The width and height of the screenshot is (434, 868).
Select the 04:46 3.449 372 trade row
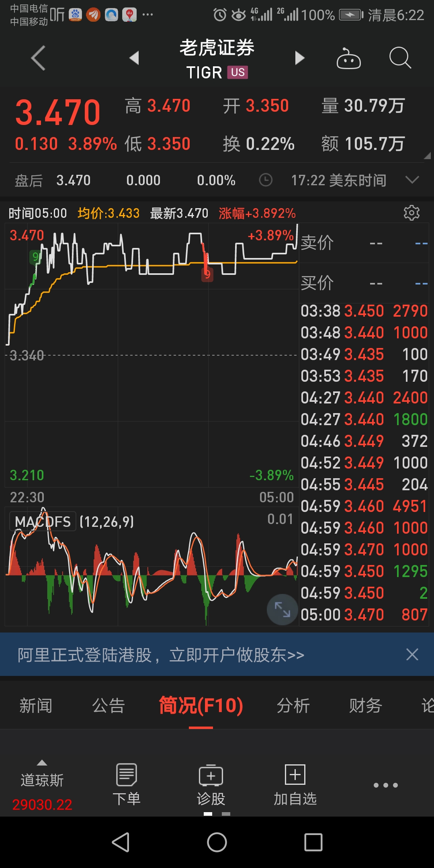[364, 441]
